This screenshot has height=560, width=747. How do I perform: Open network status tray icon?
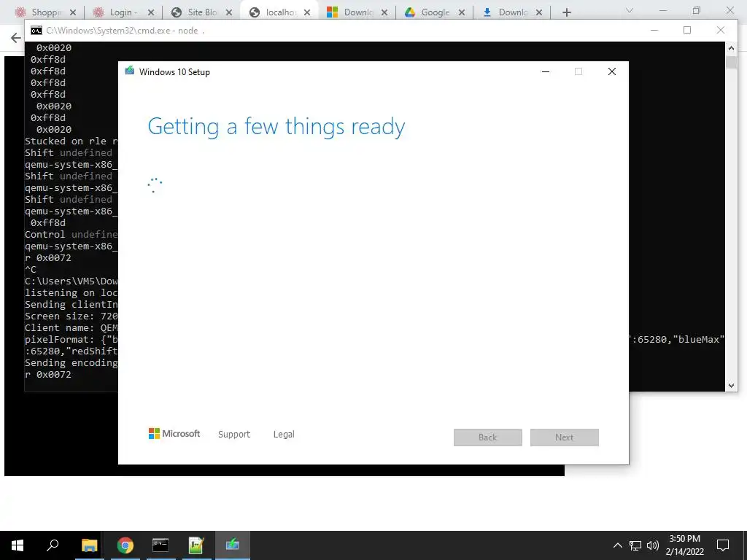click(x=635, y=545)
